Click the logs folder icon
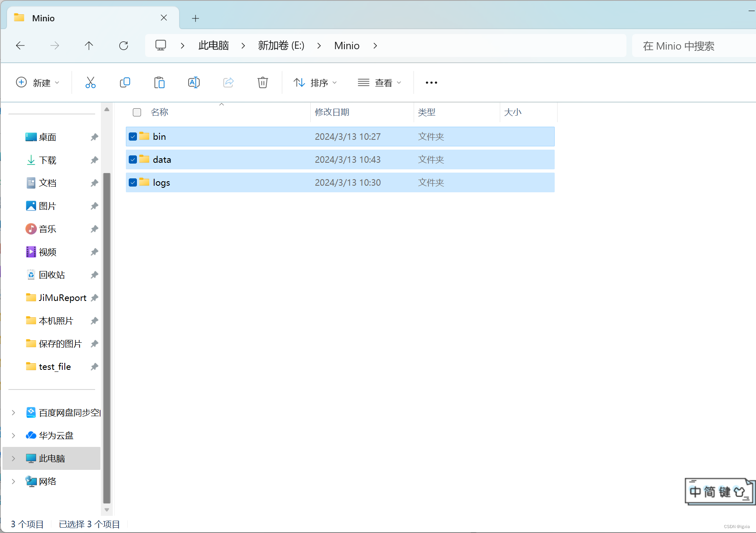 144,182
